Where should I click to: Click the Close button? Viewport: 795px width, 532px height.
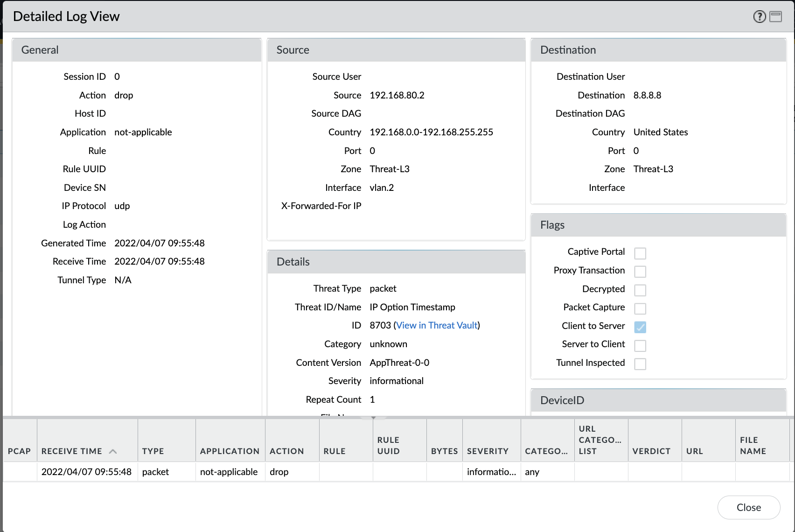(749, 507)
